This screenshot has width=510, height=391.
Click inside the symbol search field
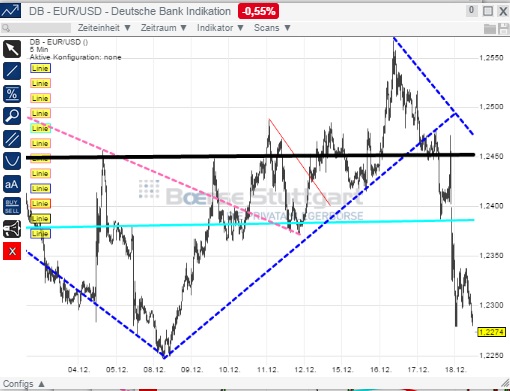36,28
